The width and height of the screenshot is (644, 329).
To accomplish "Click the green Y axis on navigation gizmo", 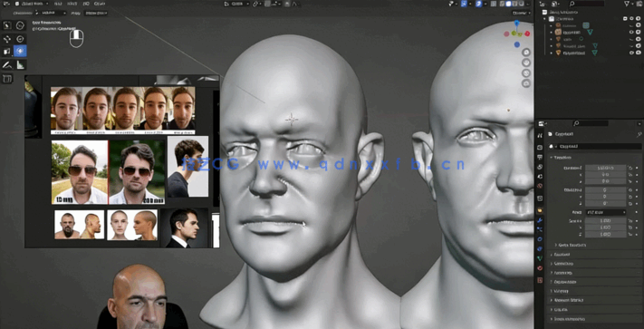I will 514,34.
